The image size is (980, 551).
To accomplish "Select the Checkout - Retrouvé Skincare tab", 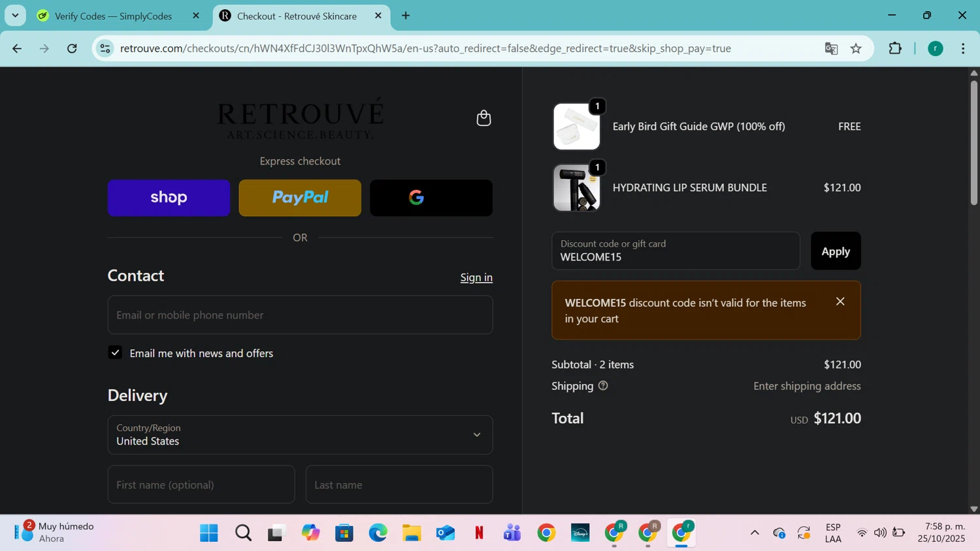I will (x=296, y=16).
